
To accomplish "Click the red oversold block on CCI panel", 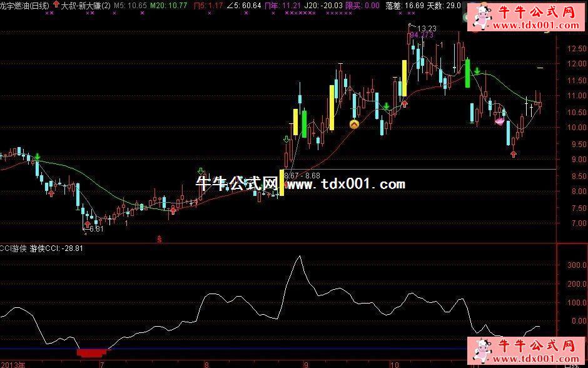I will tap(93, 353).
